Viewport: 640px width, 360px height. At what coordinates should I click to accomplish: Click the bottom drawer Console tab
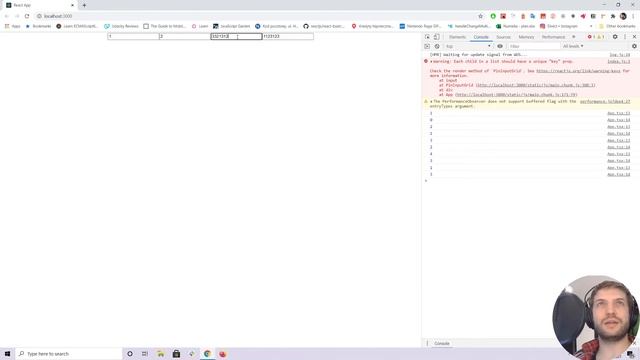442,343
